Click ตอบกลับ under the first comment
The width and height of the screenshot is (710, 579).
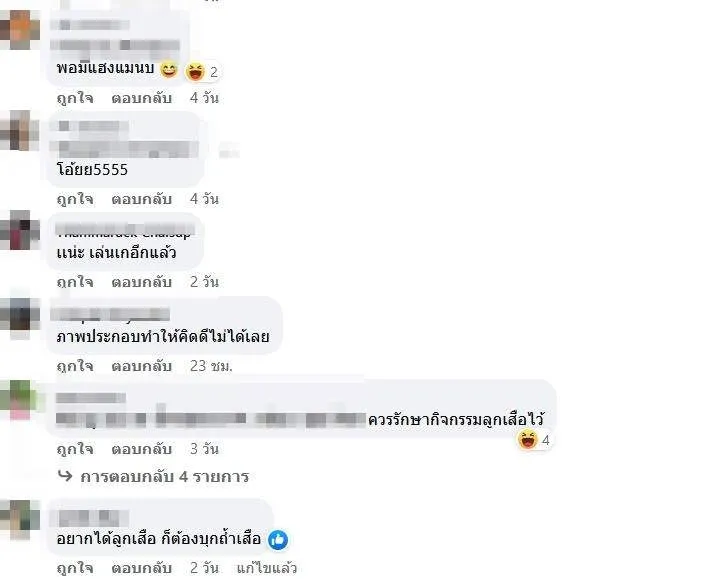tap(142, 97)
